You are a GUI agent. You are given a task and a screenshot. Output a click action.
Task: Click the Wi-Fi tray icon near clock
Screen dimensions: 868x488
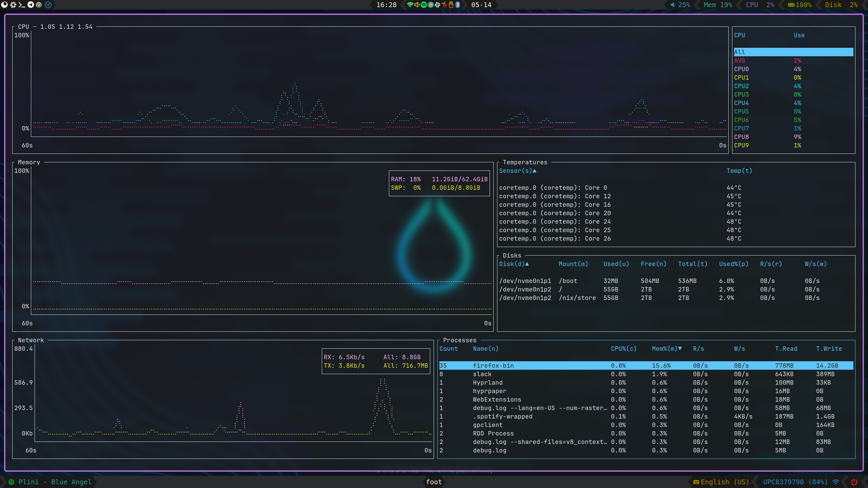[410, 5]
